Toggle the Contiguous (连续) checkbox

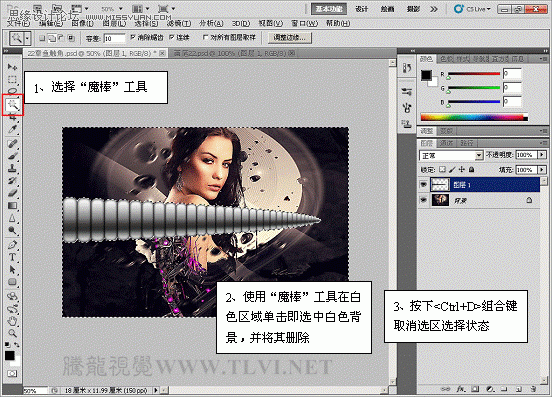pyautogui.click(x=171, y=37)
